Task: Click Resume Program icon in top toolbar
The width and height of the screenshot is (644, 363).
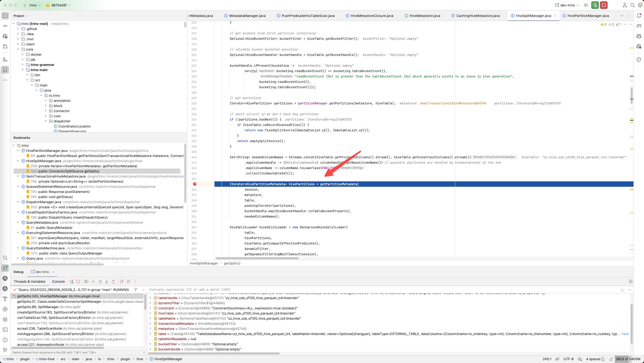Action: (x=586, y=5)
